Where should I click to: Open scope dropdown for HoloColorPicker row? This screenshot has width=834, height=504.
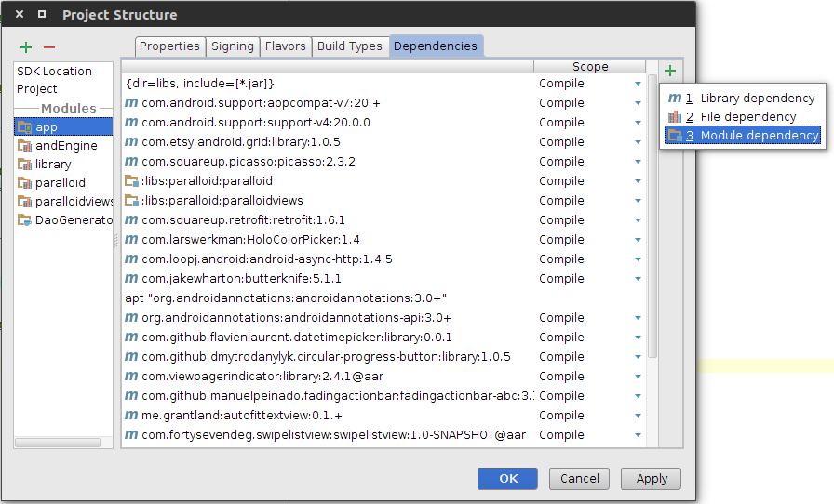coord(638,240)
